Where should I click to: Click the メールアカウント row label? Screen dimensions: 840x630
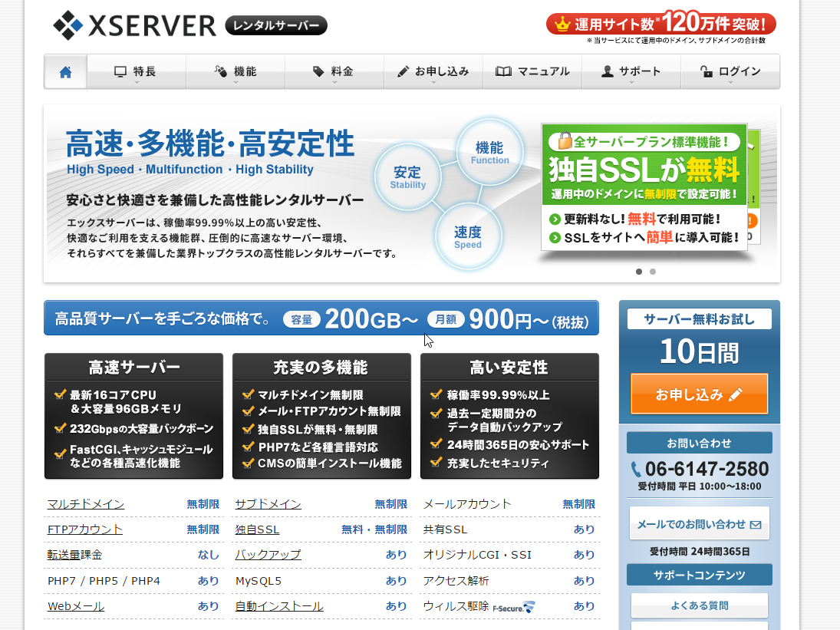tap(467, 504)
